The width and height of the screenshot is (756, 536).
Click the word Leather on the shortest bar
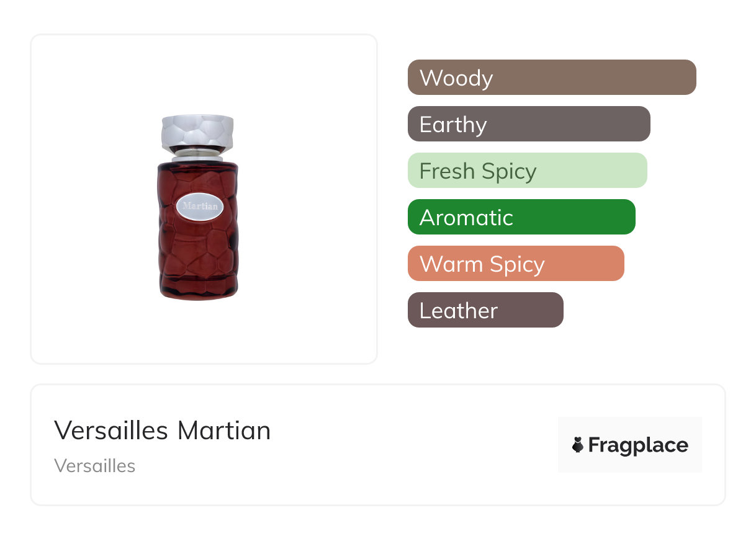[x=459, y=311]
